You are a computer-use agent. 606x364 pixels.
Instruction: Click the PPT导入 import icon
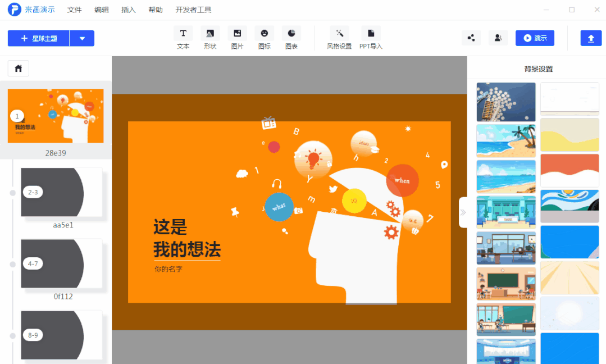[371, 34]
